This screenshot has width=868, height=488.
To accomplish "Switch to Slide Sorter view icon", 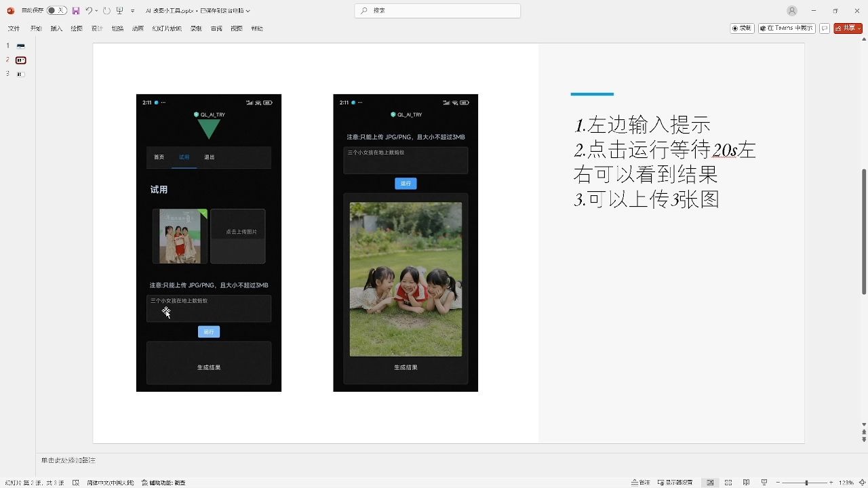I will 728,483.
